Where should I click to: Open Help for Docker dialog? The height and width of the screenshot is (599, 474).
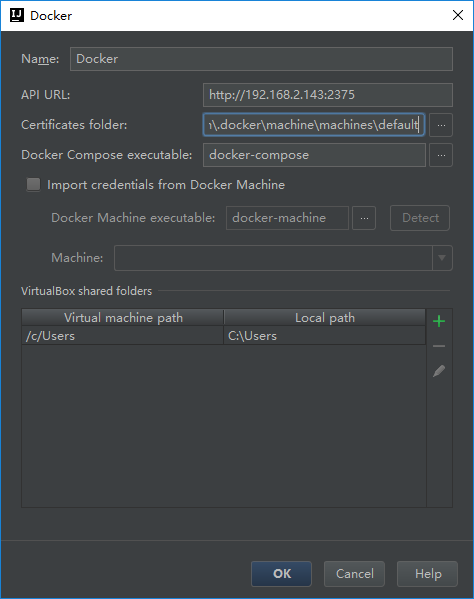427,574
